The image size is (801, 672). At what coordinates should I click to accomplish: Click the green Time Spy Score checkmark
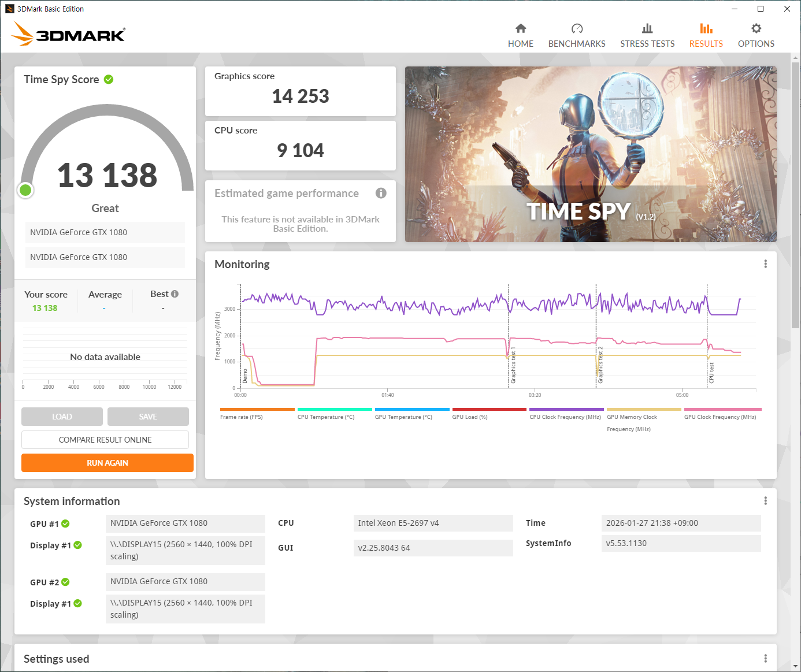109,79
